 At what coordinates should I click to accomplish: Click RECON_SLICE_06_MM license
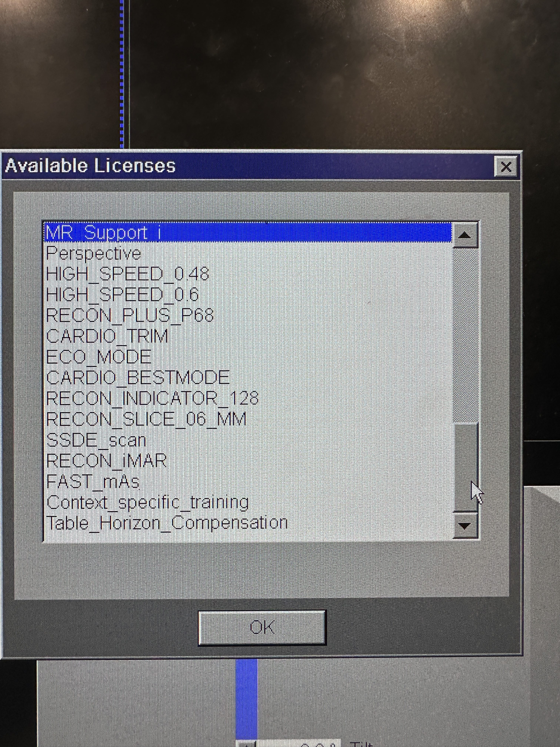pos(146,419)
